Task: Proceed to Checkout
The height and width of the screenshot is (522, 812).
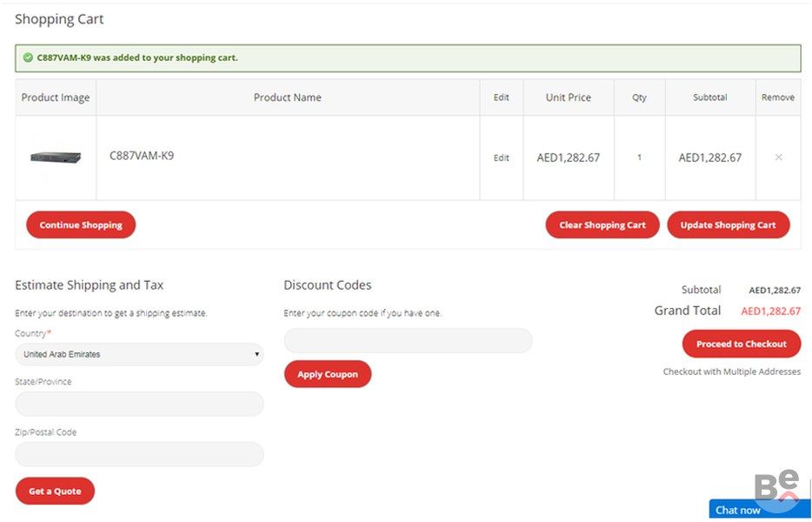Action: [x=741, y=344]
